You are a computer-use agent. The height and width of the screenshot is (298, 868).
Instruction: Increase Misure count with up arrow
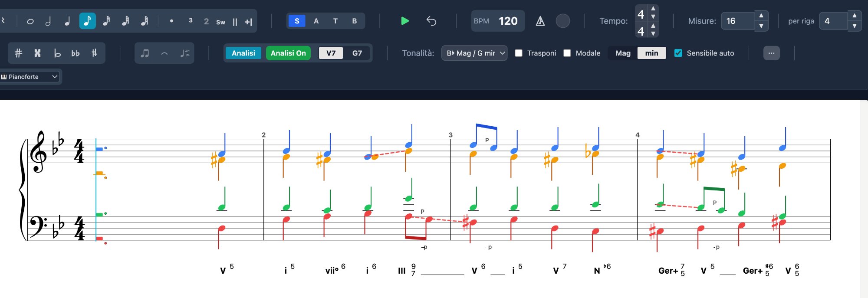tap(761, 16)
